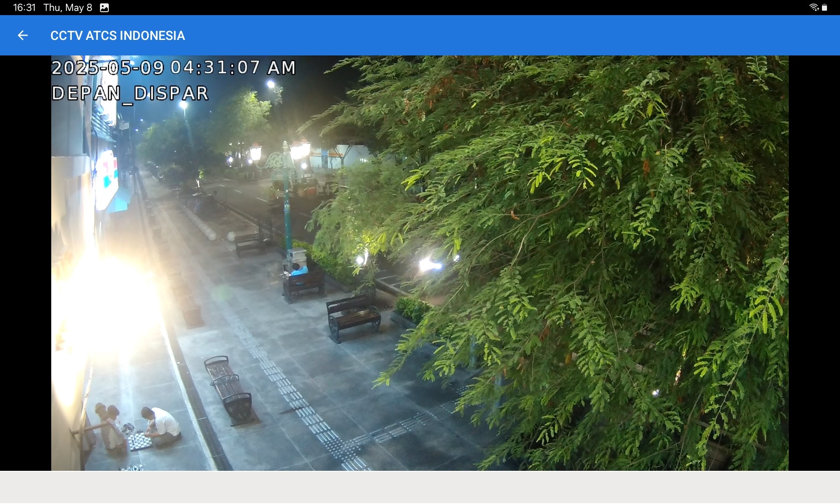Go back using the arrow icon
Viewport: 840px width, 504px height.
pyautogui.click(x=23, y=36)
